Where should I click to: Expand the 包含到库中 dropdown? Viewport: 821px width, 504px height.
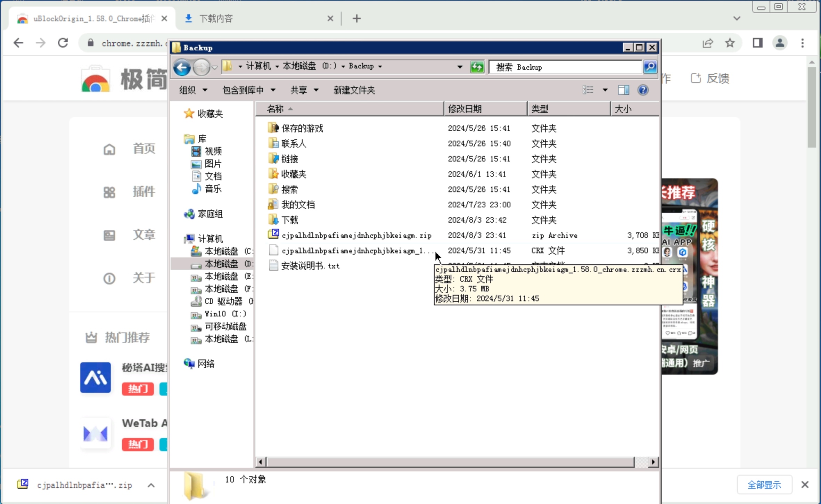click(x=248, y=90)
